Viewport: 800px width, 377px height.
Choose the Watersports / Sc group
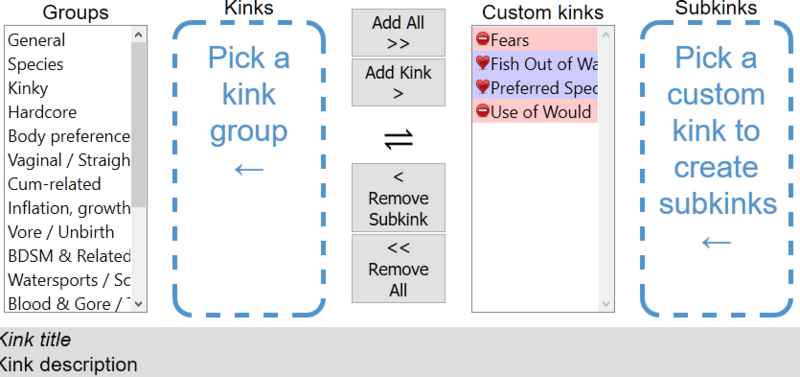(x=68, y=280)
